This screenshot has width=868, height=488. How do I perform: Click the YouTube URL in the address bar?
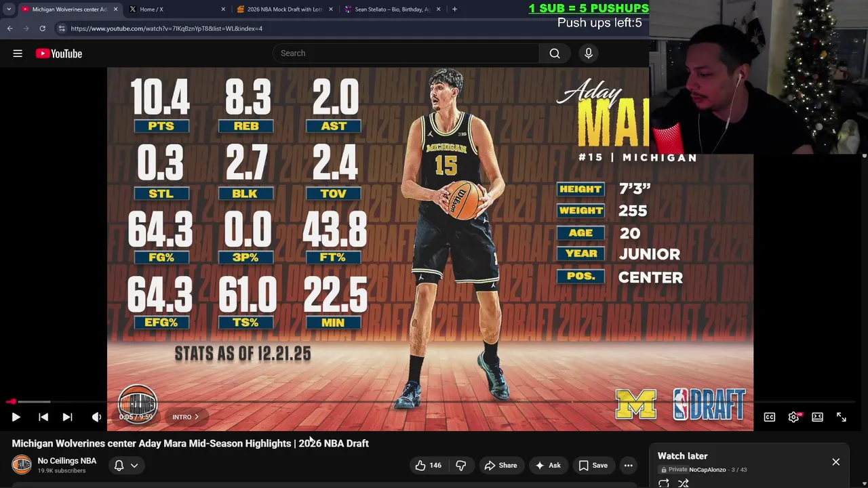pos(167,28)
